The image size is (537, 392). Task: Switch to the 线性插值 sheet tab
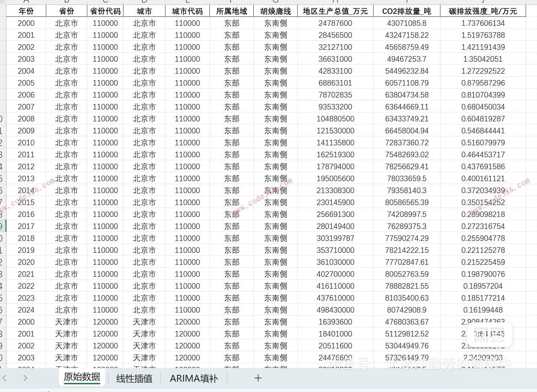(134, 379)
